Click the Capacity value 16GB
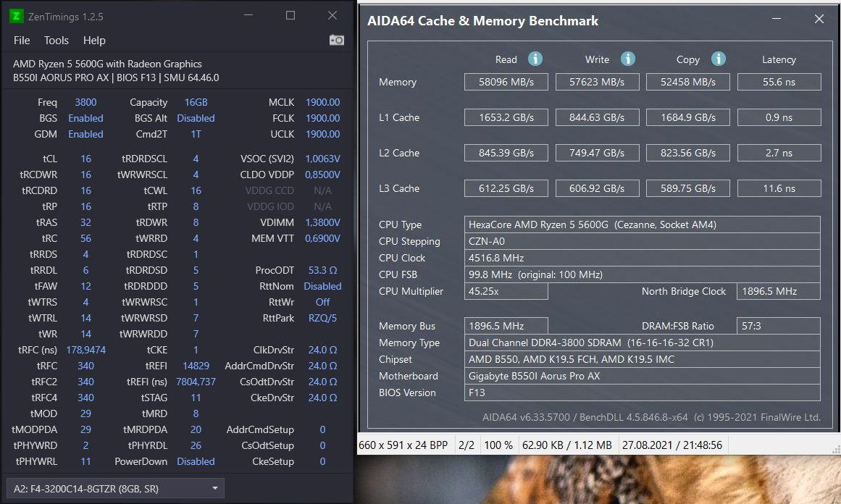 (x=196, y=102)
